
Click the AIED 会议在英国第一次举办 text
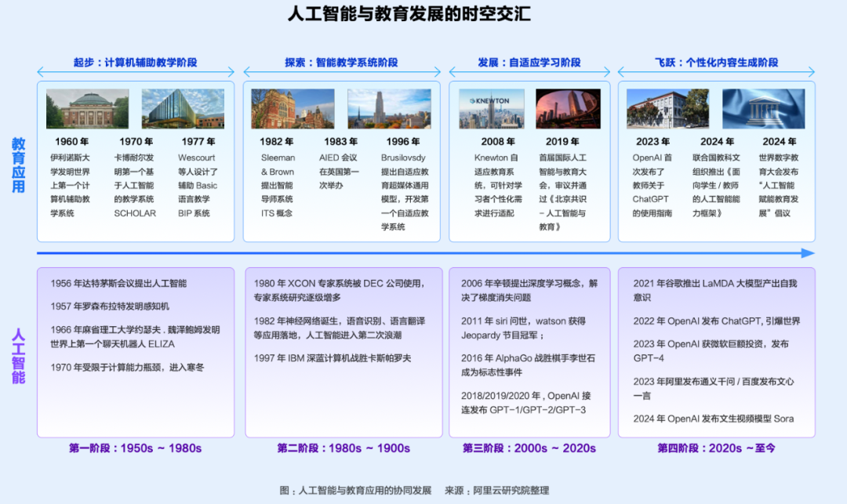(338, 172)
